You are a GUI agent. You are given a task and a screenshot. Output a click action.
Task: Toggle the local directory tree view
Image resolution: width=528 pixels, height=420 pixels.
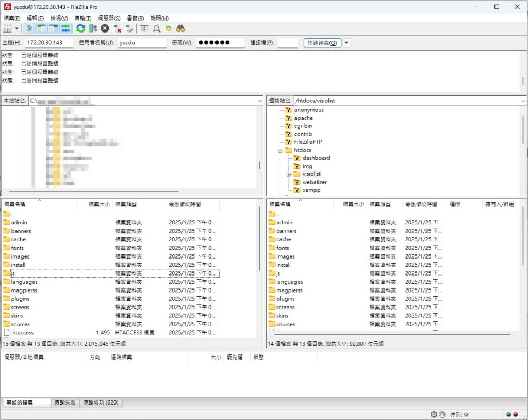(41, 28)
